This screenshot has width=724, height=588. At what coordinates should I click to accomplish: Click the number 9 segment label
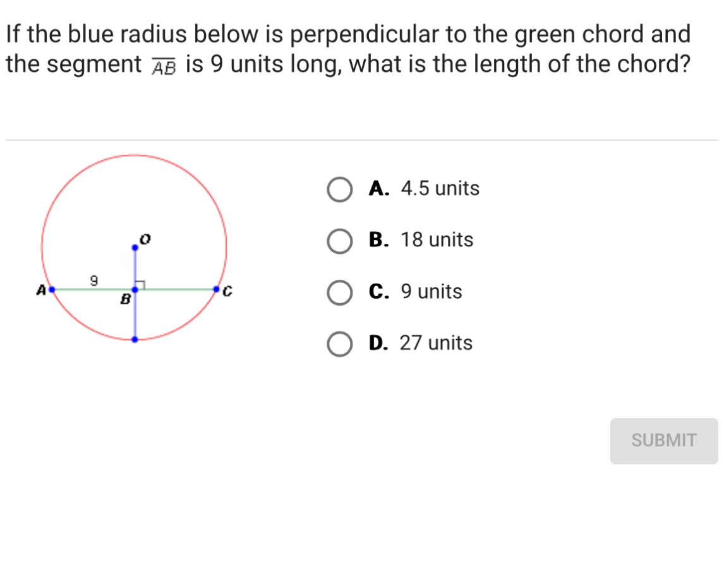point(94,282)
